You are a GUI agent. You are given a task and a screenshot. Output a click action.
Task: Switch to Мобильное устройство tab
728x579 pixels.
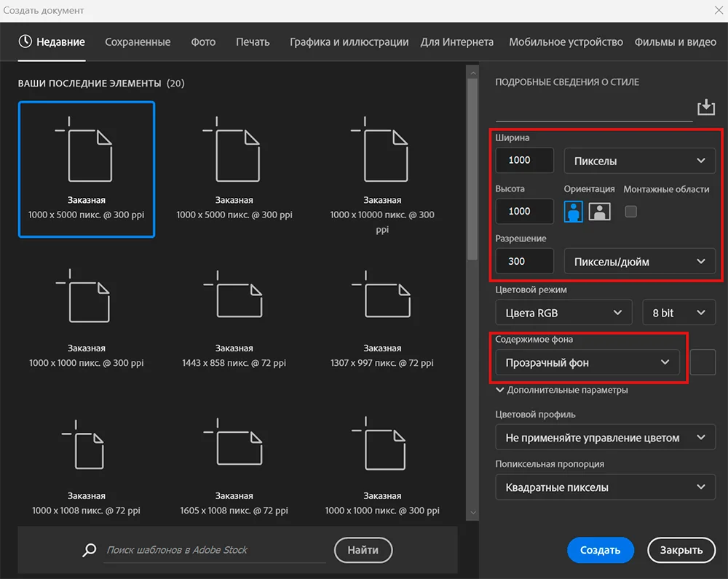566,41
